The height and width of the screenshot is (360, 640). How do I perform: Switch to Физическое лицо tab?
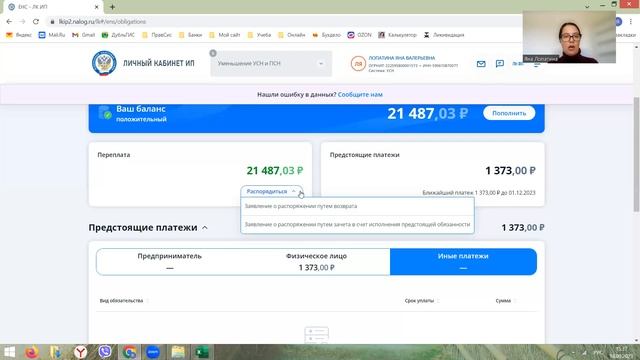point(316,262)
